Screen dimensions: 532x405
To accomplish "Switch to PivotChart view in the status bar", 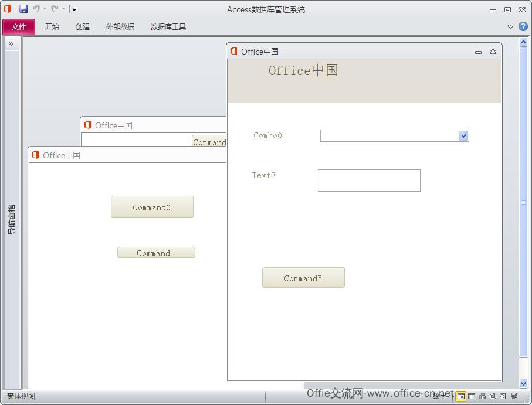I will point(493,396).
